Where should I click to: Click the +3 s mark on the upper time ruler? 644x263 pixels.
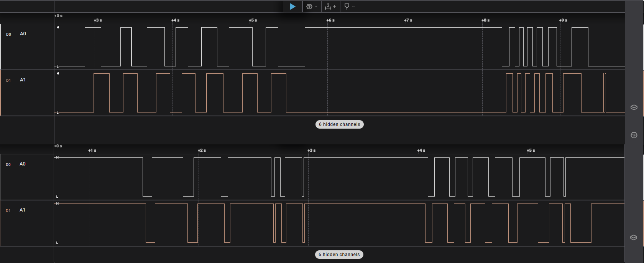pyautogui.click(x=98, y=20)
